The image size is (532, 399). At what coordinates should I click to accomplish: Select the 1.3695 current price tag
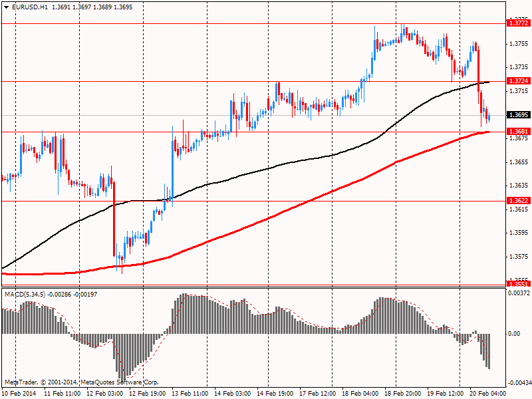(519, 114)
